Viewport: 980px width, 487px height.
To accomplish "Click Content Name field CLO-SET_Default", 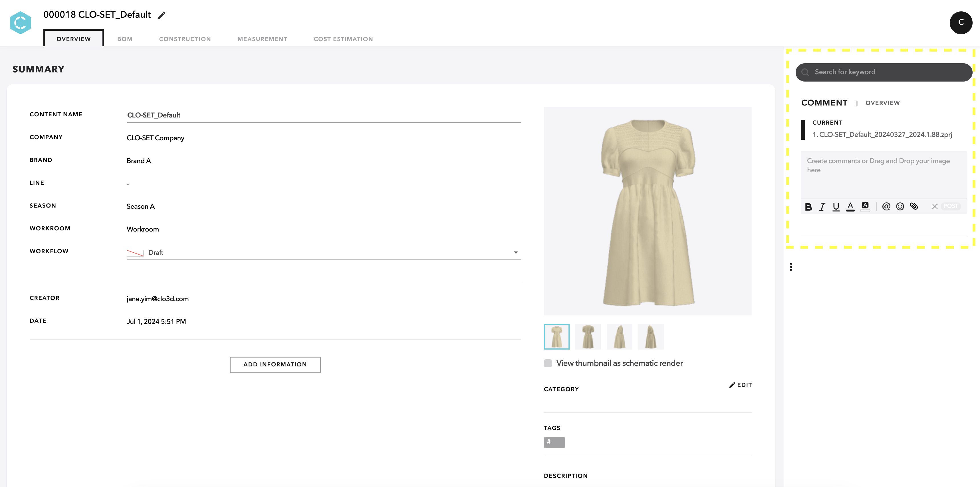I will (x=324, y=115).
